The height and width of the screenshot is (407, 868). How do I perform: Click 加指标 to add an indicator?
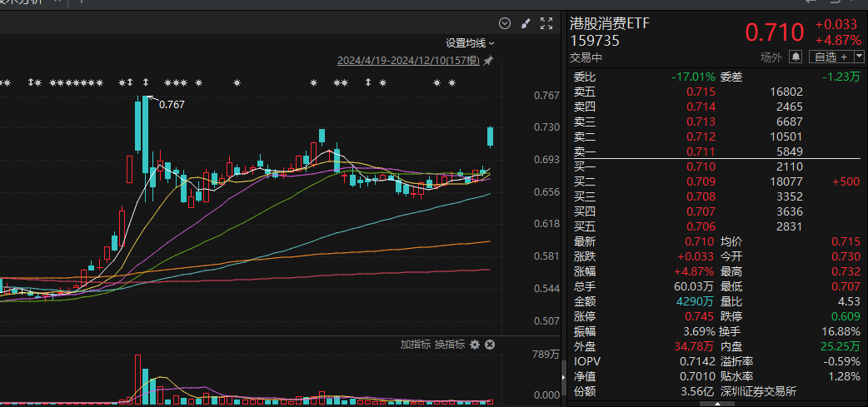click(415, 345)
